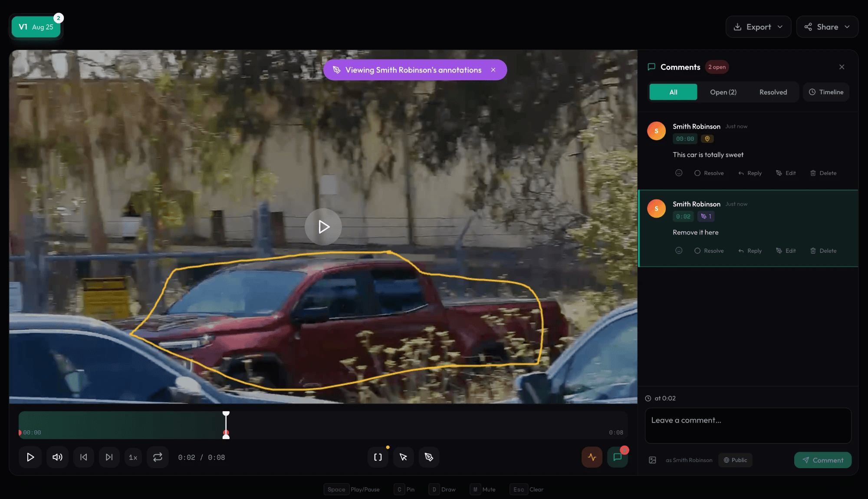Select the pin pointer tool
This screenshot has height=499, width=868.
pyautogui.click(x=404, y=457)
